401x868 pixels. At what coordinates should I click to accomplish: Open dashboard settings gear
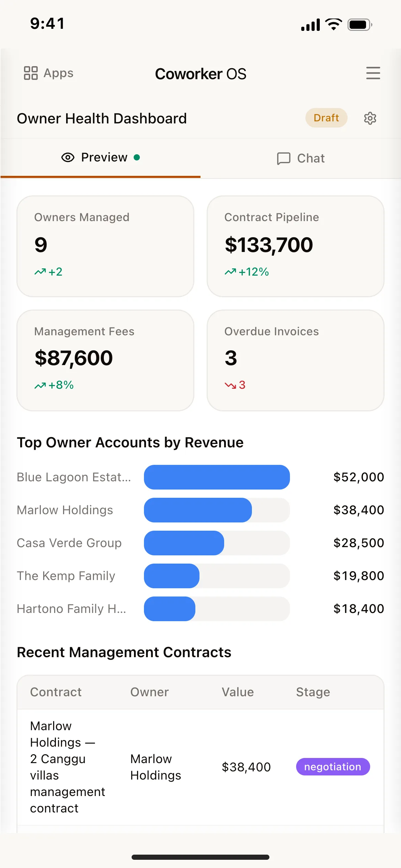pyautogui.click(x=370, y=118)
